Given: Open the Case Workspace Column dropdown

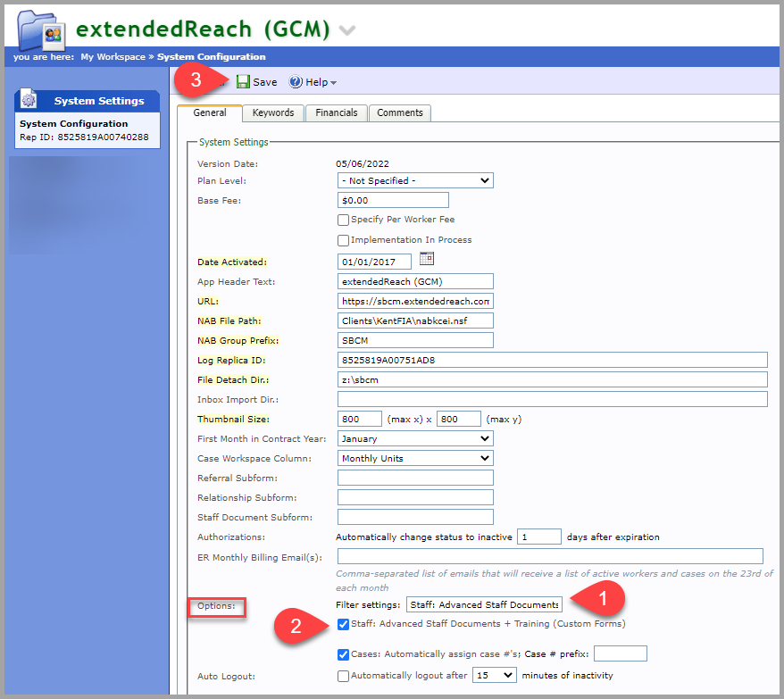Looking at the screenshot, I should (415, 458).
